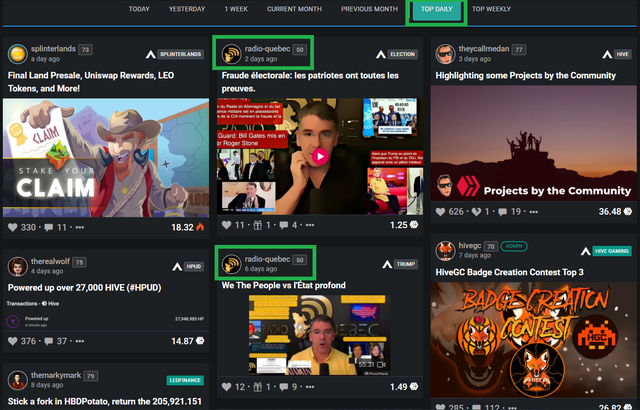This screenshot has height=410, width=640.
Task: Open the We The People video thumbnail
Action: click(320, 335)
